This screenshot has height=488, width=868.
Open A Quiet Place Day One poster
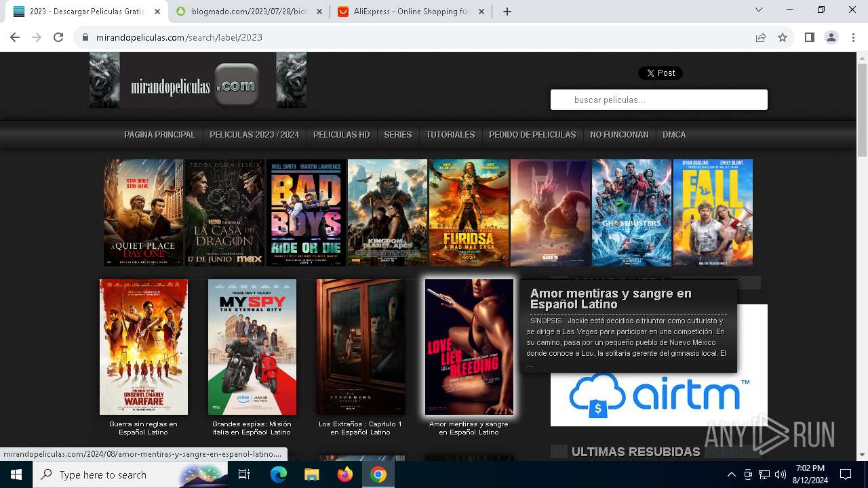[x=143, y=213]
